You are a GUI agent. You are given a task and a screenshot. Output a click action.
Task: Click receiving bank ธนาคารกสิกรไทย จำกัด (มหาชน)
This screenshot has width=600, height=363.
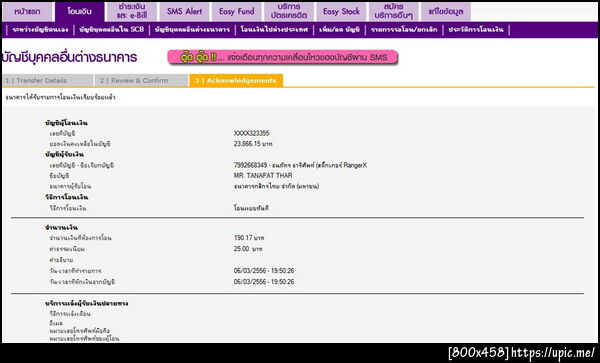(x=276, y=186)
